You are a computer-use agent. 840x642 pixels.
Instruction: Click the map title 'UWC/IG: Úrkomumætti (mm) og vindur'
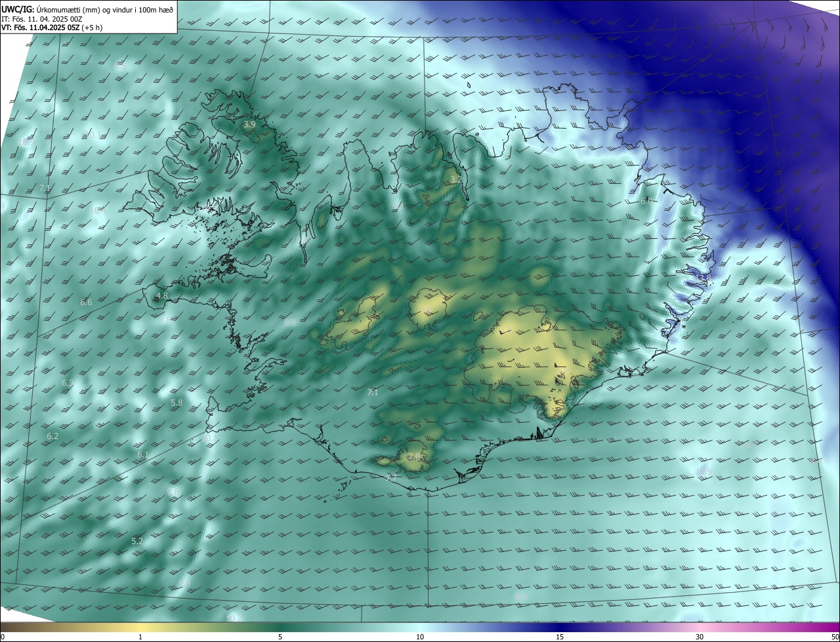tap(88, 9)
